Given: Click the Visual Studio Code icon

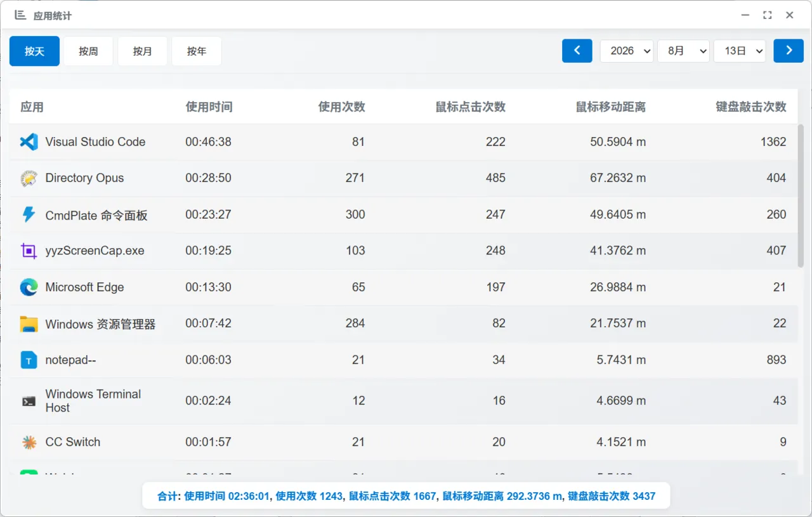Looking at the screenshot, I should (x=29, y=142).
